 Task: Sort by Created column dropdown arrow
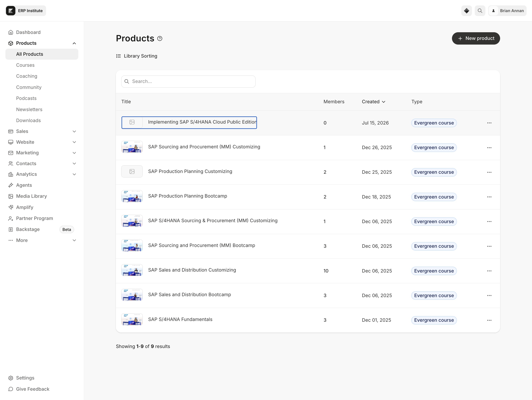(x=384, y=102)
